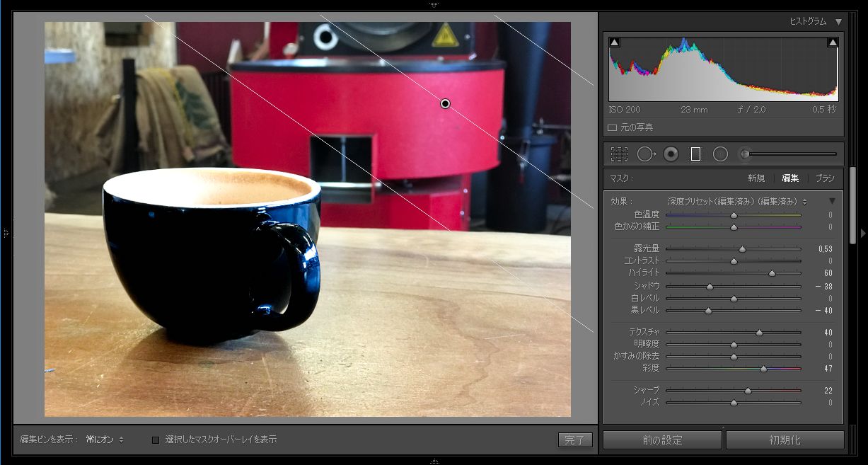Click the テクスチャ value 40
868x465 pixels.
pos(828,332)
